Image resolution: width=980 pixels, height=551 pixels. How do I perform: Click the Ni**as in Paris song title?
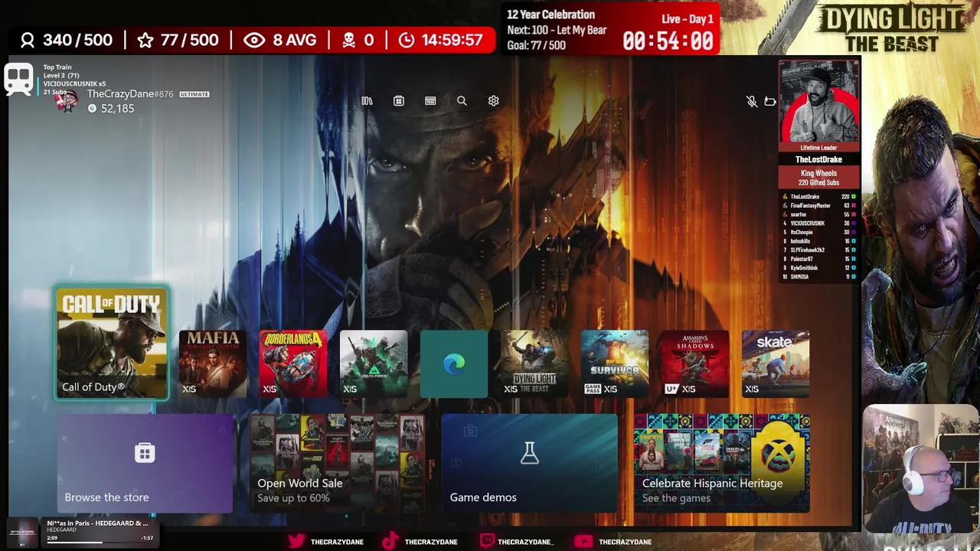click(97, 523)
